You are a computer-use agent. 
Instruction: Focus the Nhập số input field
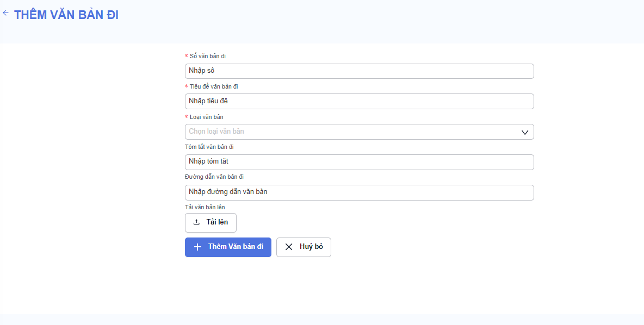tap(360, 71)
